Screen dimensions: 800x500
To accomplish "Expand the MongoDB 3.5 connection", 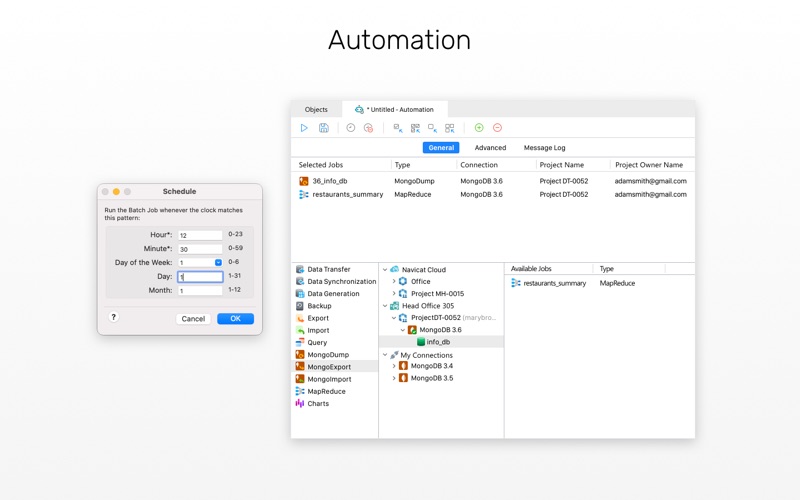I will tap(394, 378).
